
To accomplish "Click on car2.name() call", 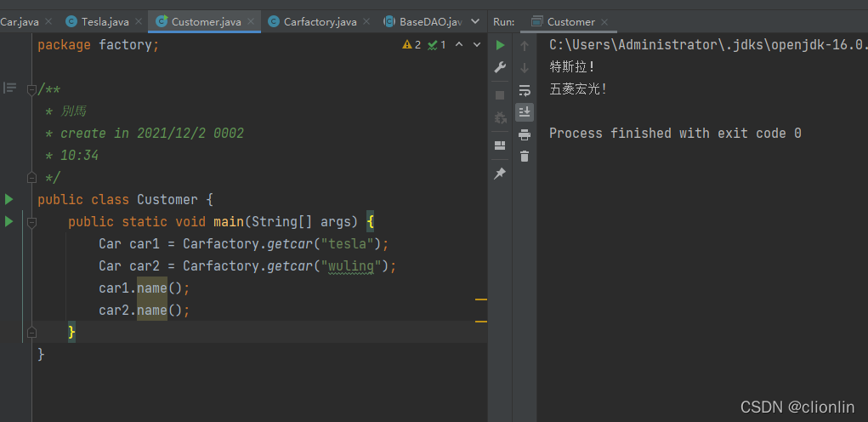I will pyautogui.click(x=145, y=311).
